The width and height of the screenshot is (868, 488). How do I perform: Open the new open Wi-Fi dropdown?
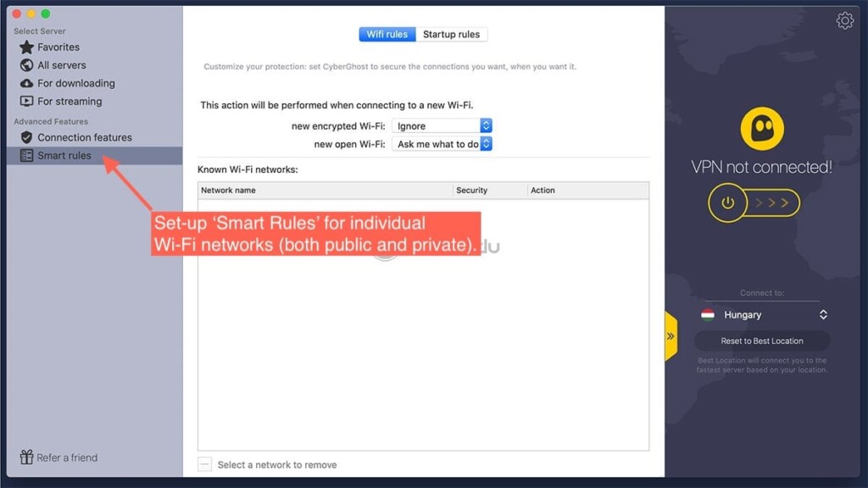(442, 144)
